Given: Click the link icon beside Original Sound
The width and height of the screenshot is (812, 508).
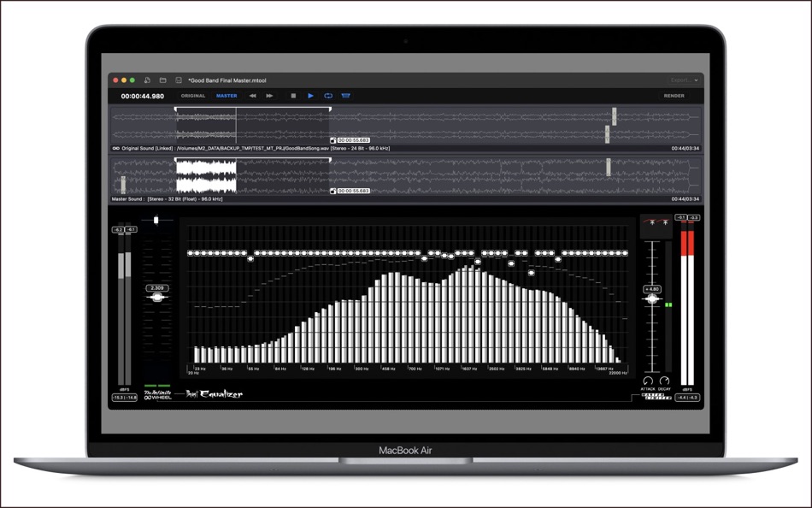Looking at the screenshot, I should point(116,148).
